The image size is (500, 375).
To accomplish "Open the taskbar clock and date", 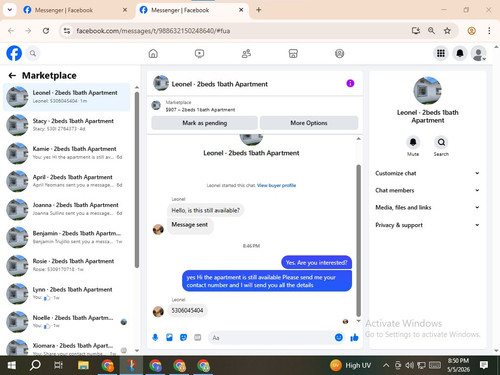I will pos(458,365).
